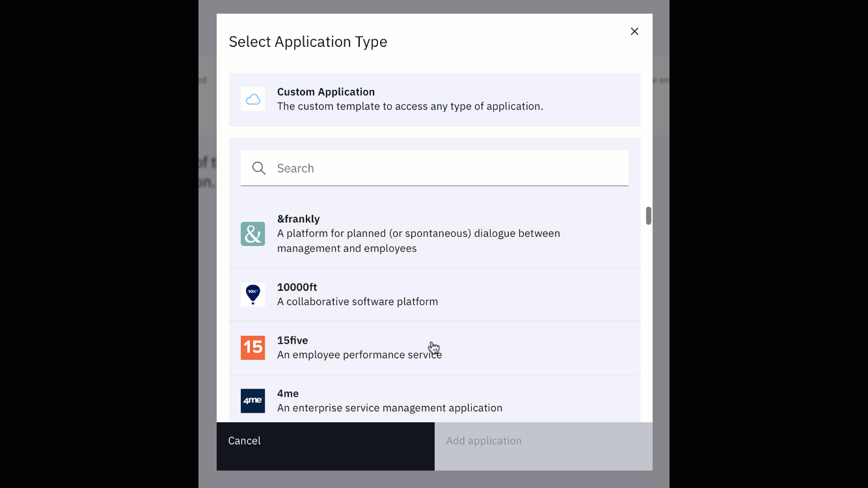Select the 10000ft application name
Viewport: 868px width, 488px height.
[297, 287]
